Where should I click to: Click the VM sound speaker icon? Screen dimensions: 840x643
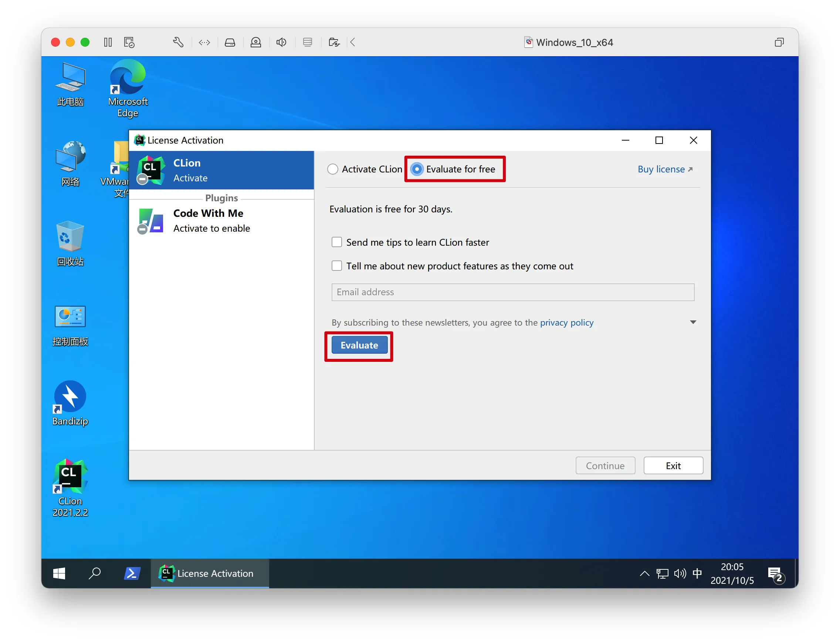point(281,42)
